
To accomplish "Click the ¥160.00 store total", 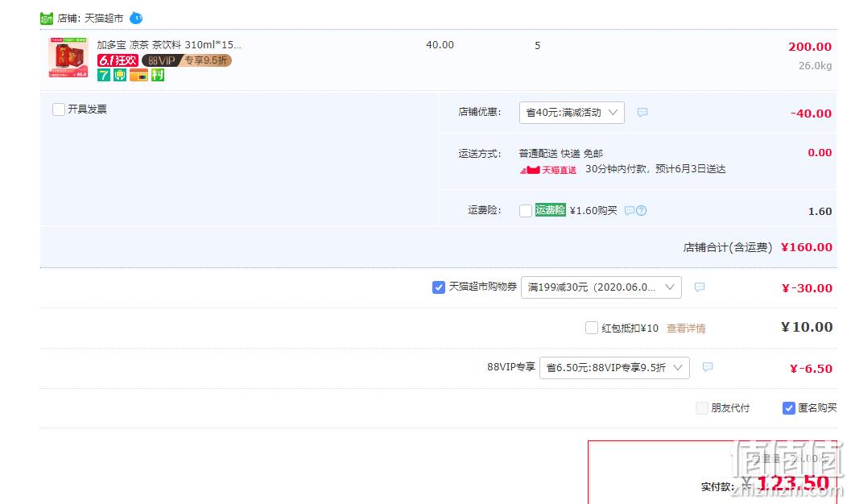I will click(x=807, y=247).
